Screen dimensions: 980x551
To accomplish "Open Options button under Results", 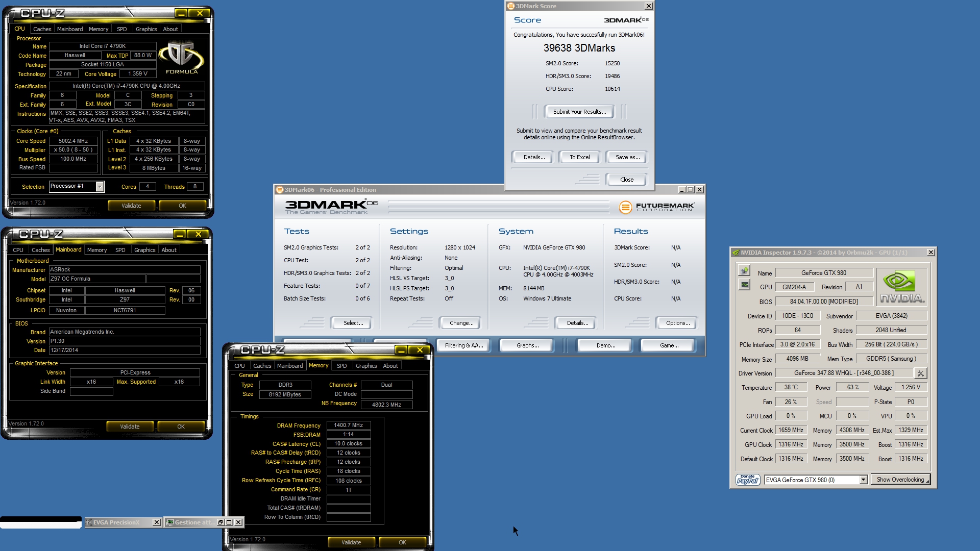I will pos(678,323).
